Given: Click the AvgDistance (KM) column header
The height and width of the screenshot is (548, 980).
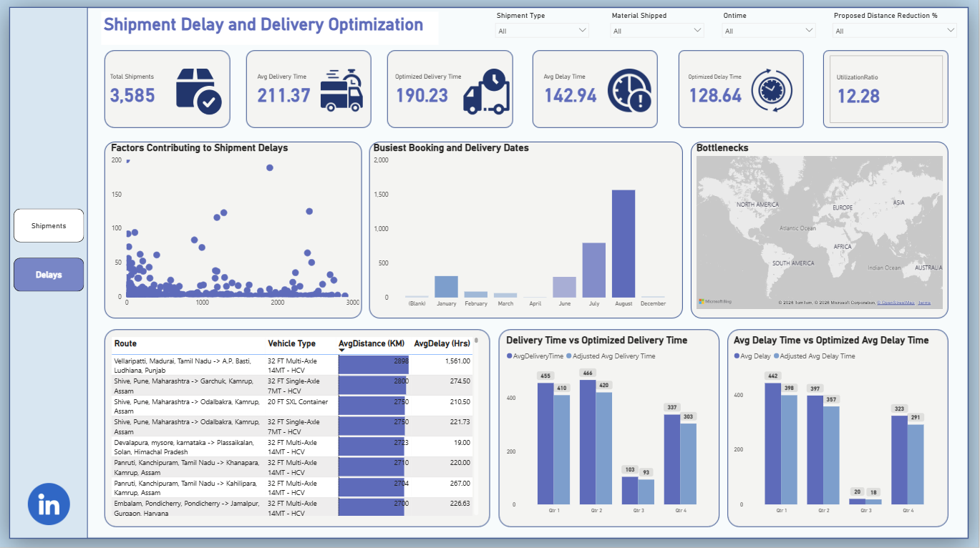Looking at the screenshot, I should [372, 343].
